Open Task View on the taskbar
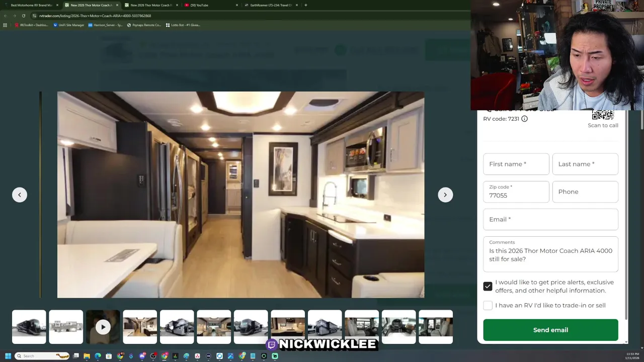644x362 pixels. coord(76,356)
